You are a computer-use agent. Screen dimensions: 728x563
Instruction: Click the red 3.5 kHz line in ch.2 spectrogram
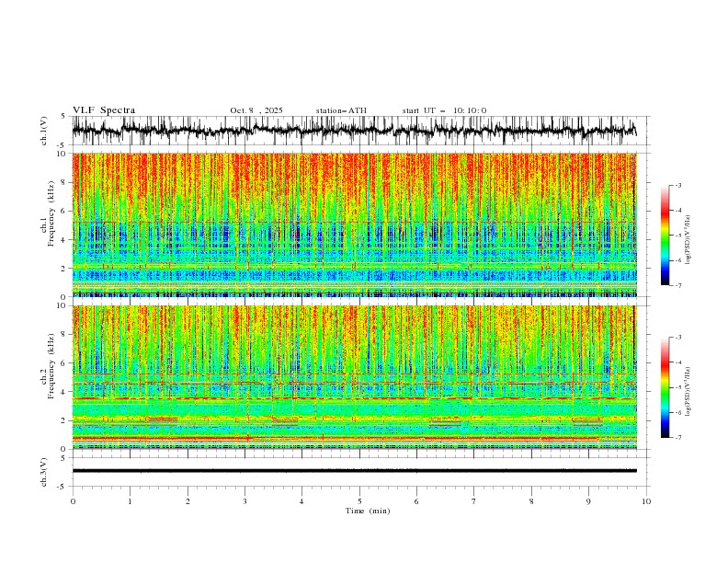tap(354, 398)
